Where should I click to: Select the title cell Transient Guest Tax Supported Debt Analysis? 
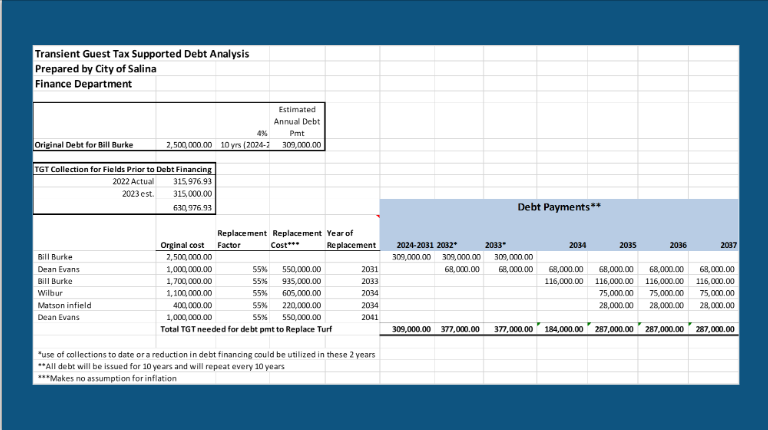(x=141, y=54)
